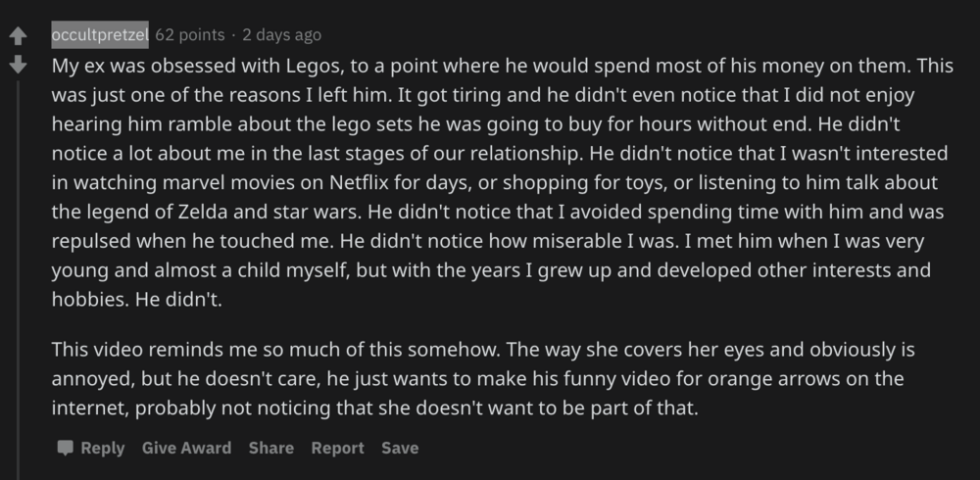Share this comment

(x=270, y=448)
